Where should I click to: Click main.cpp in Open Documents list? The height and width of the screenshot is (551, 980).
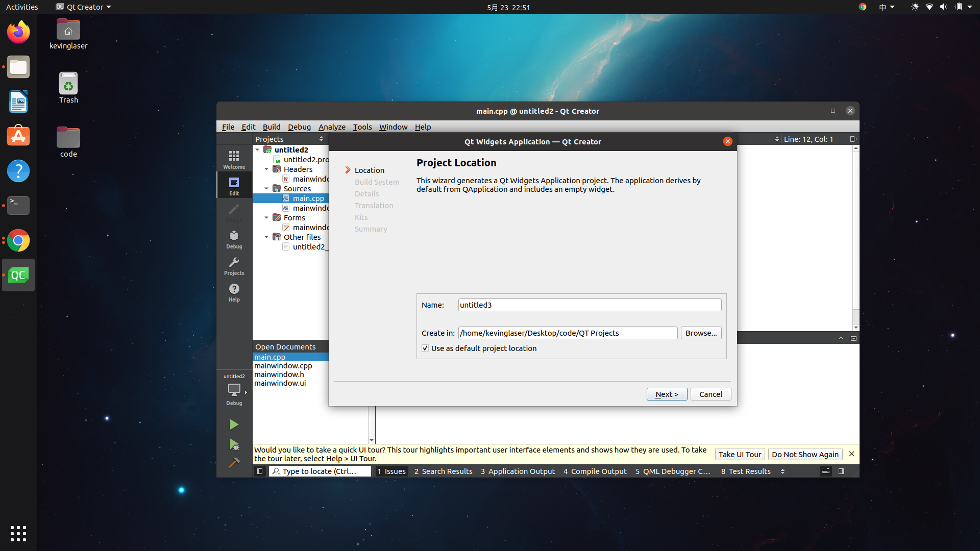[x=268, y=357]
